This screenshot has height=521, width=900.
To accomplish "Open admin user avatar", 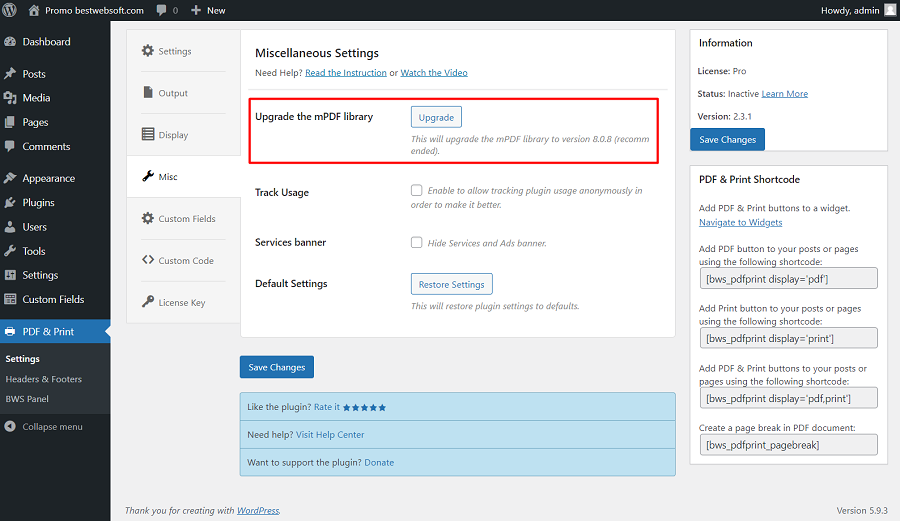I will pyautogui.click(x=890, y=10).
